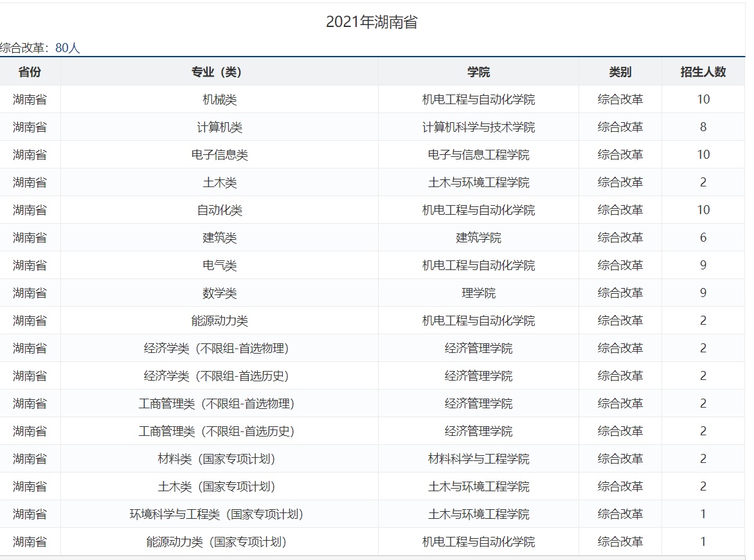This screenshot has width=754, height=560.
Task: Select the 理学院 college cell
Action: (x=478, y=293)
